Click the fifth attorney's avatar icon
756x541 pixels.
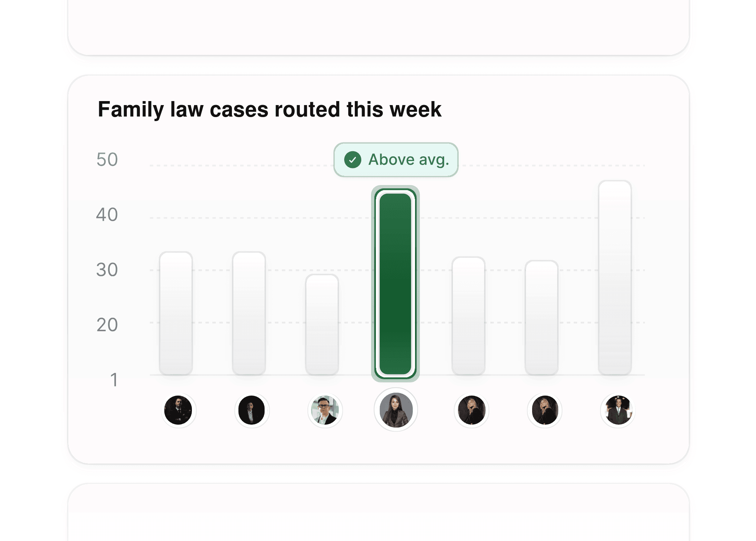471,409
